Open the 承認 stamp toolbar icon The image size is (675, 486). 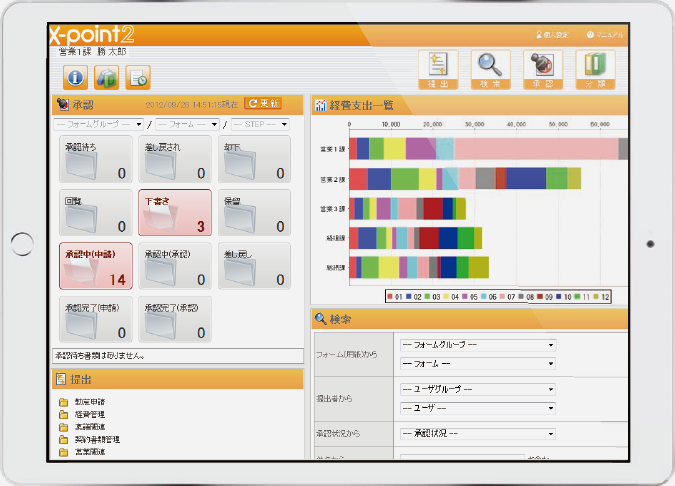pos(543,69)
